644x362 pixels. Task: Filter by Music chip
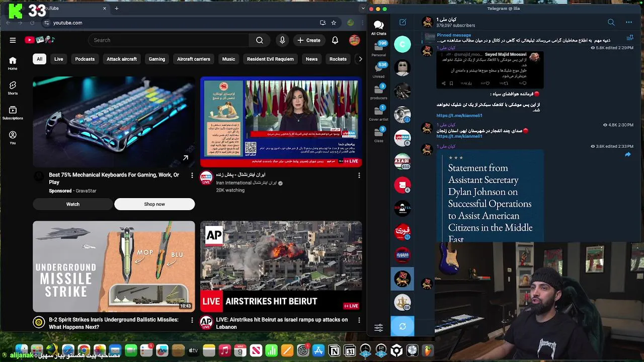coord(228,59)
